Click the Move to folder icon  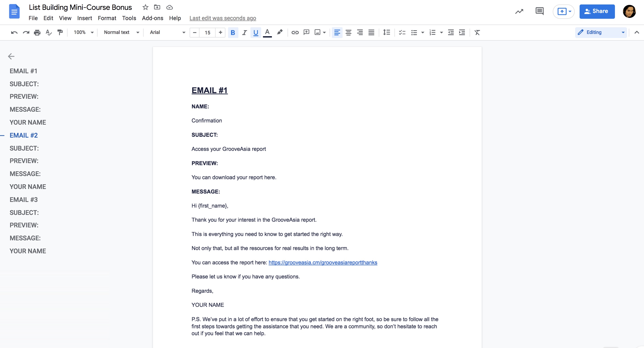pos(157,7)
